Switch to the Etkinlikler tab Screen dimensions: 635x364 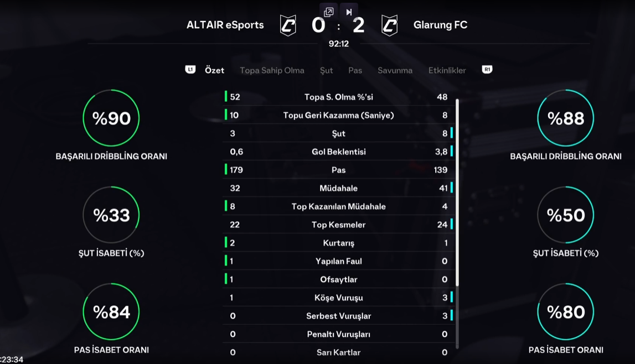point(447,70)
